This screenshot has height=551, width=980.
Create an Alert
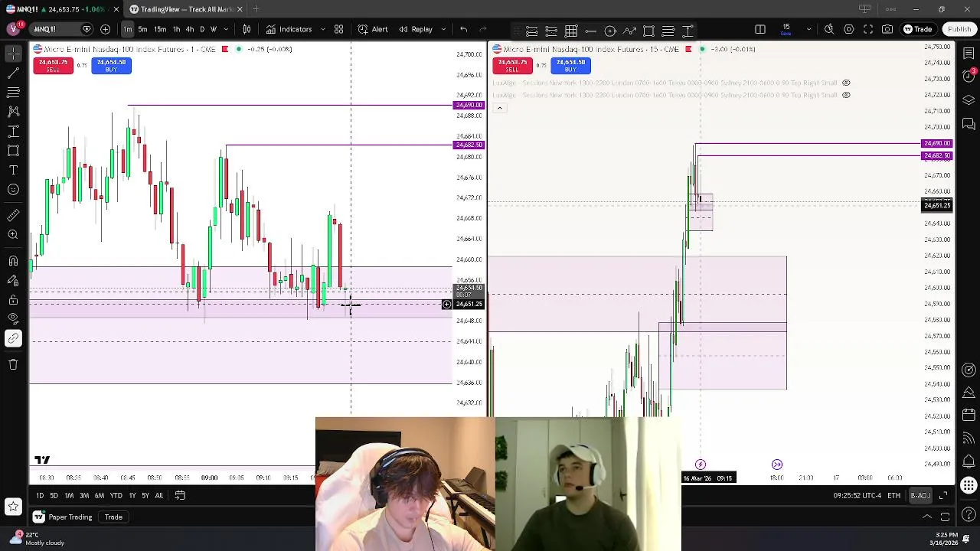pyautogui.click(x=373, y=29)
